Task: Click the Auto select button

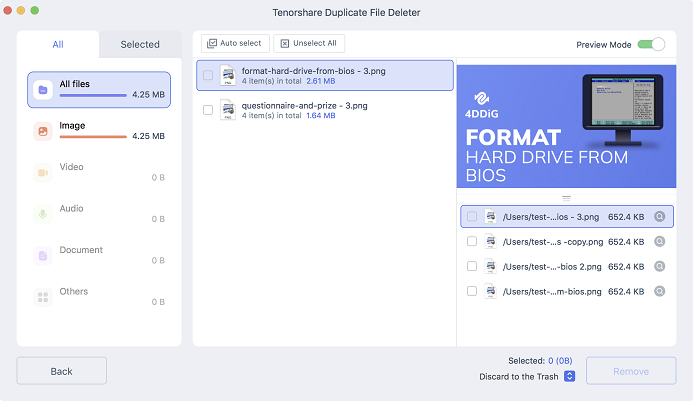Action: click(235, 43)
